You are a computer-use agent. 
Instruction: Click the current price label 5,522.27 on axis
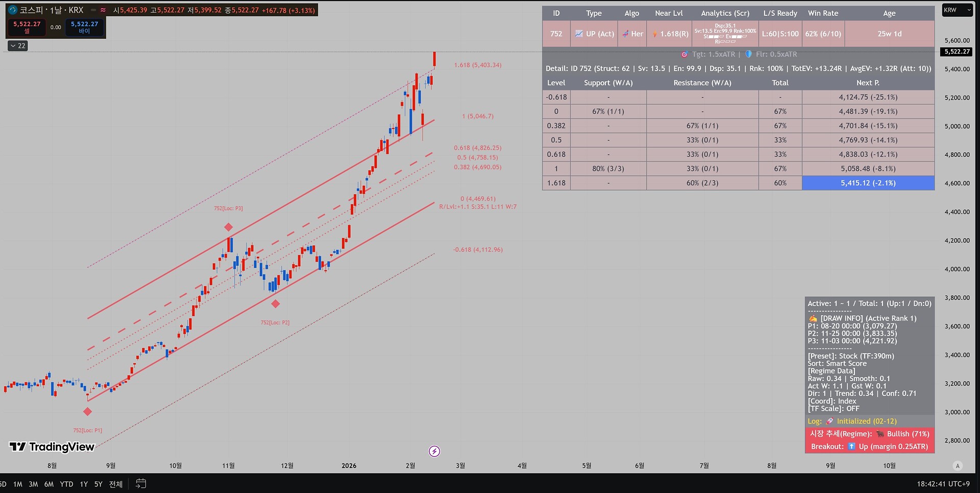[x=957, y=52]
